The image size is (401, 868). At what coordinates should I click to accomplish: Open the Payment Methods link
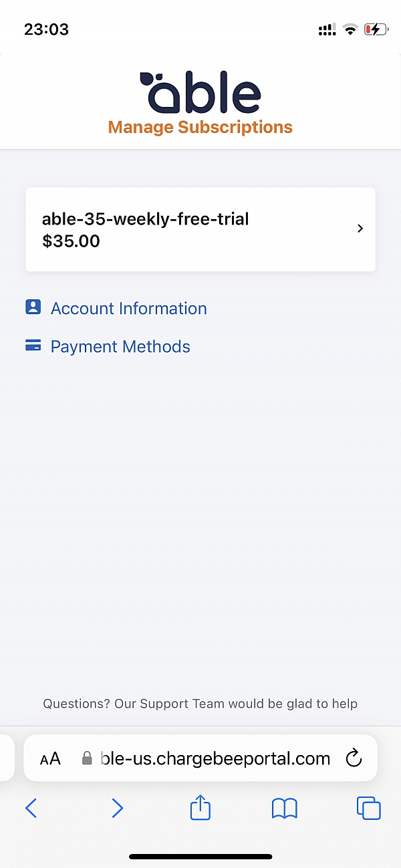(120, 346)
